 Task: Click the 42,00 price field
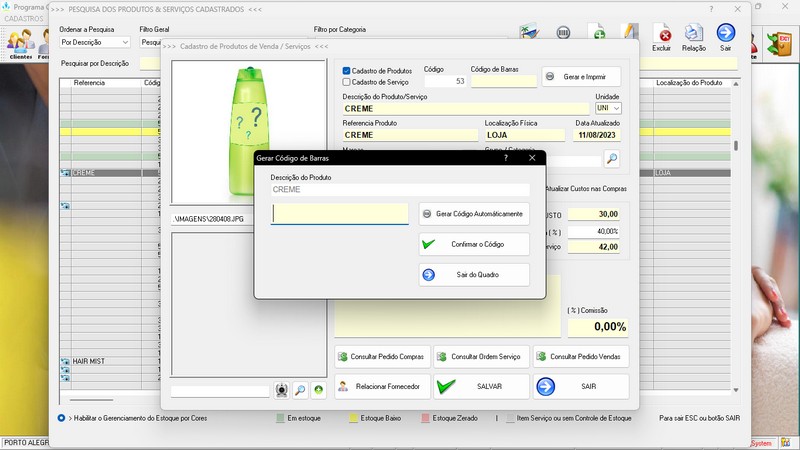tap(594, 247)
